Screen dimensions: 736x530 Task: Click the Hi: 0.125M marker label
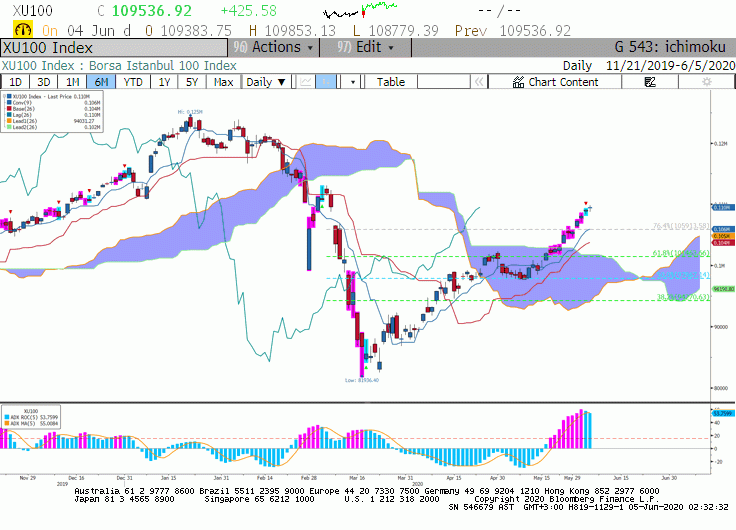coord(190,112)
